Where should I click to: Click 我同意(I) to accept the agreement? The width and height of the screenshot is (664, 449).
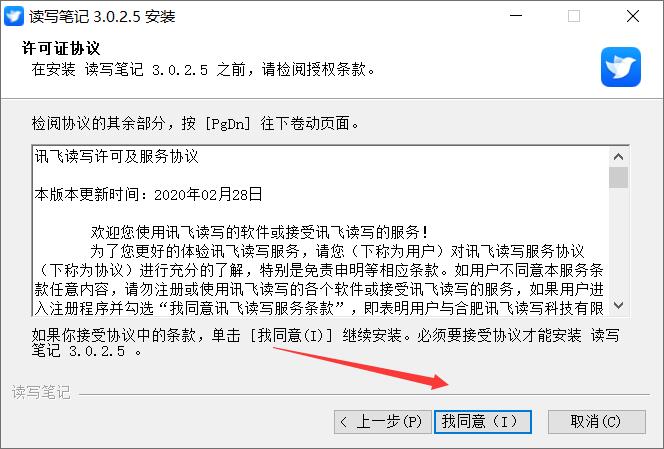pyautogui.click(x=483, y=421)
